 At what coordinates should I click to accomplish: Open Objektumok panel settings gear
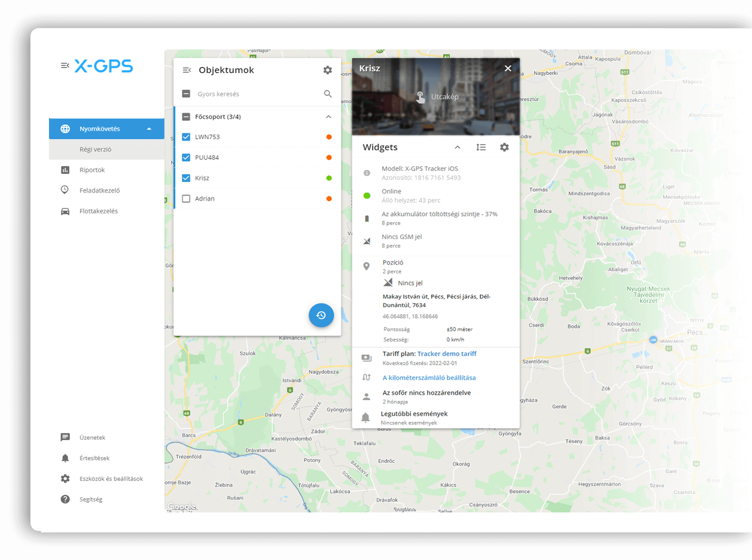(x=328, y=70)
